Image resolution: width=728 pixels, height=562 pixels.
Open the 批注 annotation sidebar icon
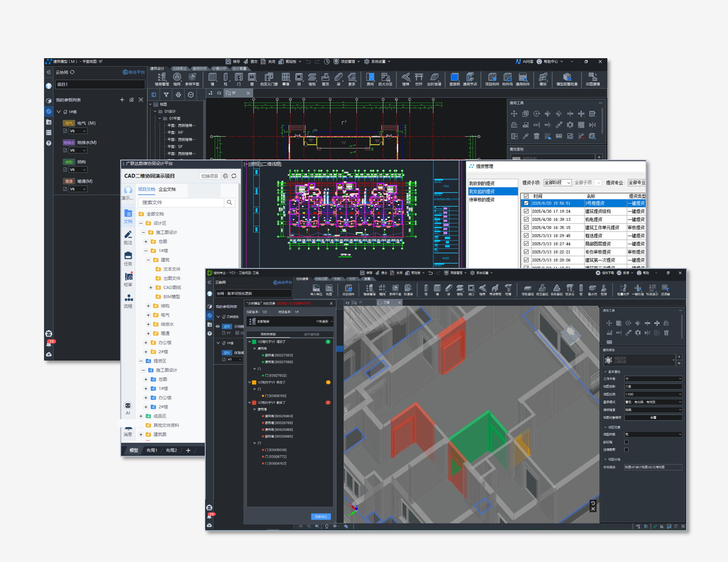point(128,237)
